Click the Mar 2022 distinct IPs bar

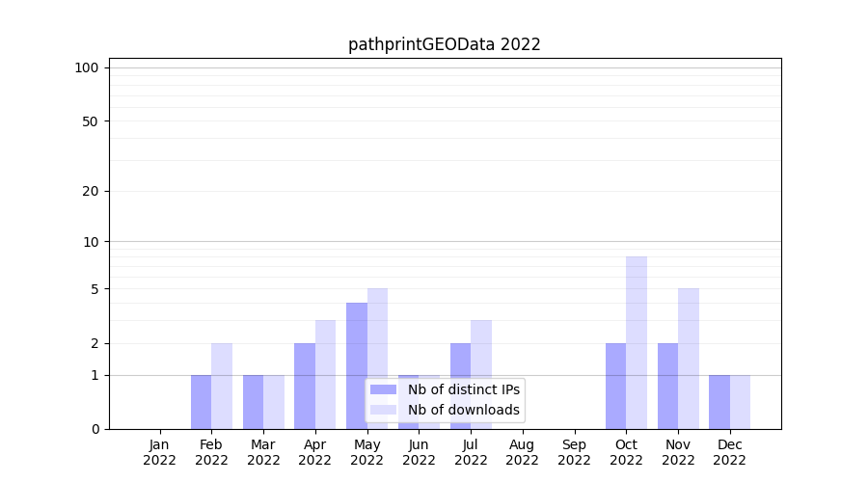[253, 402]
